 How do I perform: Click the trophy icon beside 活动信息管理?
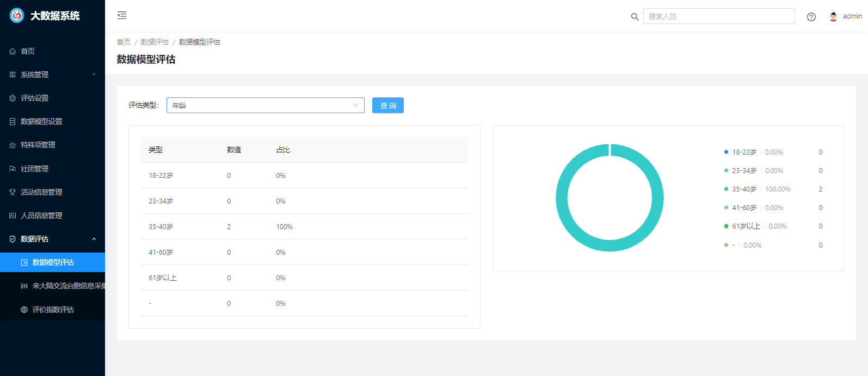[x=13, y=192]
